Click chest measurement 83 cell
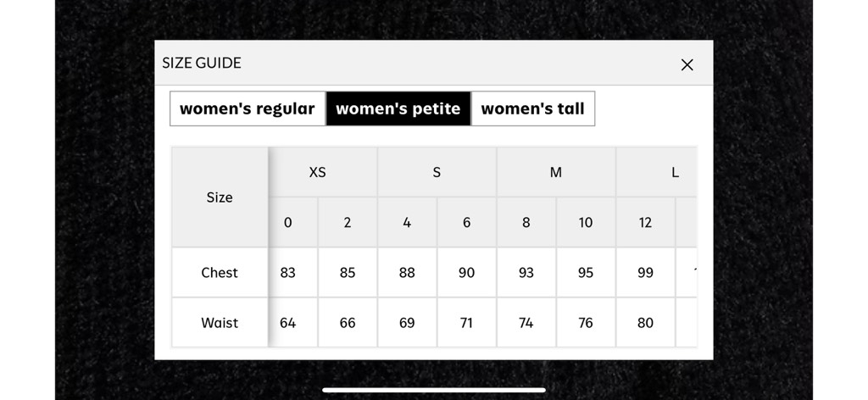868x400 pixels. pos(288,273)
